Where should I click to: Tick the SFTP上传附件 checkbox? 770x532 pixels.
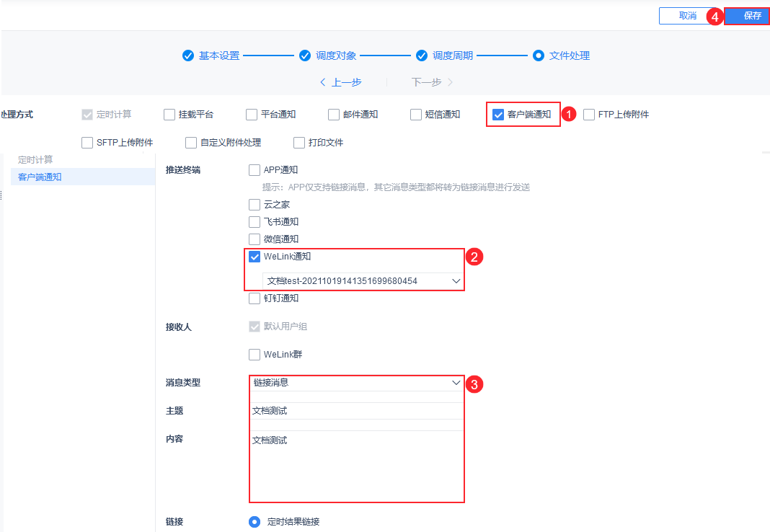[87, 142]
